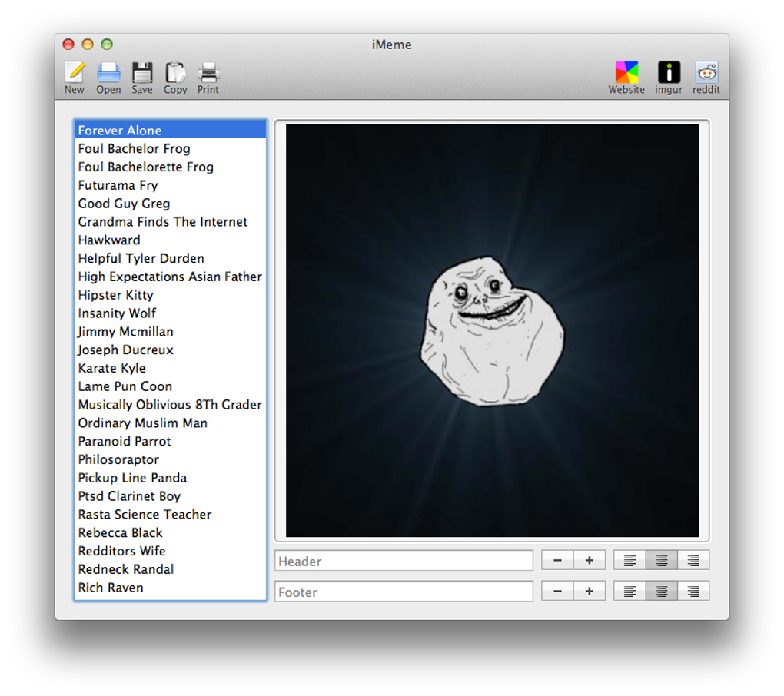The width and height of the screenshot is (784, 696).
Task: Select Insanity Wolf from list
Action: [171, 313]
